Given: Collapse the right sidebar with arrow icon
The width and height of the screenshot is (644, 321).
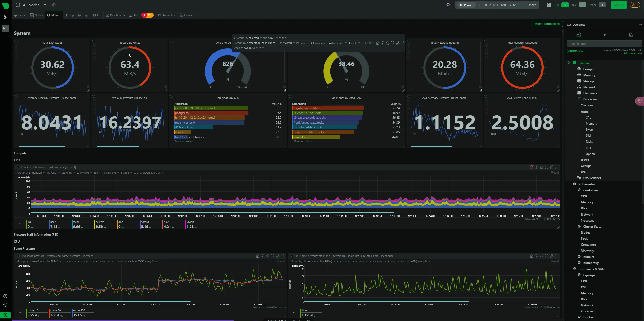Looking at the screenshot, I should coord(640,25).
